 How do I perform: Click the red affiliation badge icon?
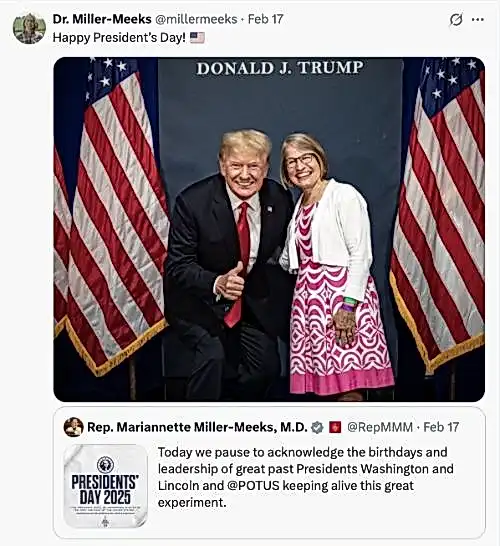[x=335, y=427]
